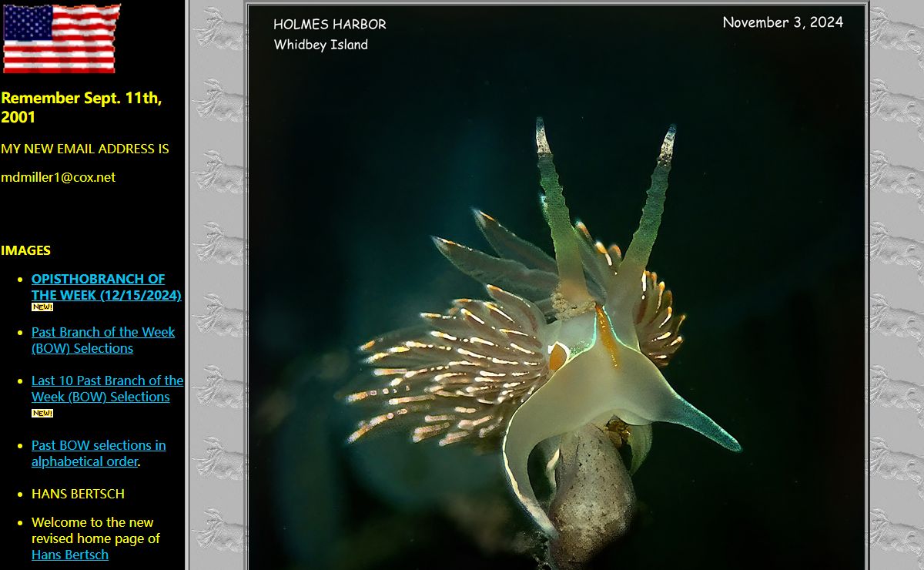Viewport: 924px width, 570px height.
Task: Click the NEW badge under Last 10 Past Branch
Action: [42, 413]
